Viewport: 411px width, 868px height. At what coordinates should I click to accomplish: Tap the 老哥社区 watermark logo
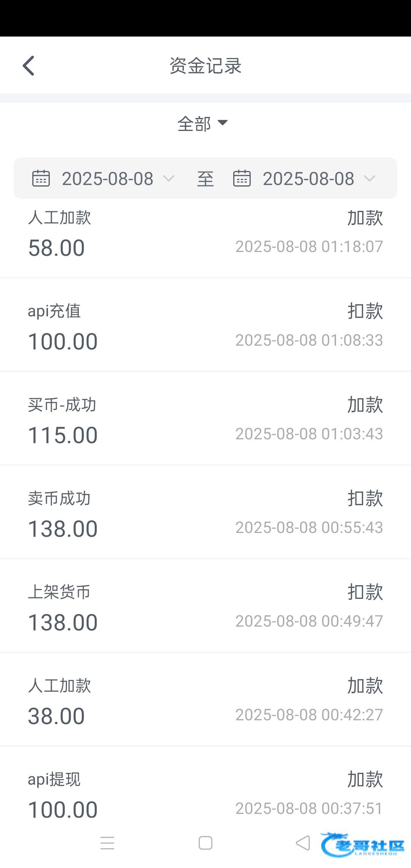pyautogui.click(x=362, y=844)
